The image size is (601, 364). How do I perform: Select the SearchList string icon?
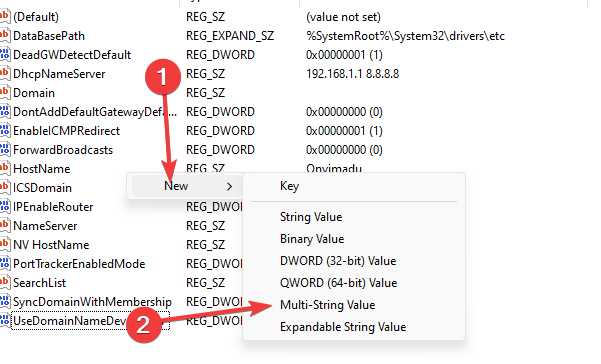coord(5,283)
